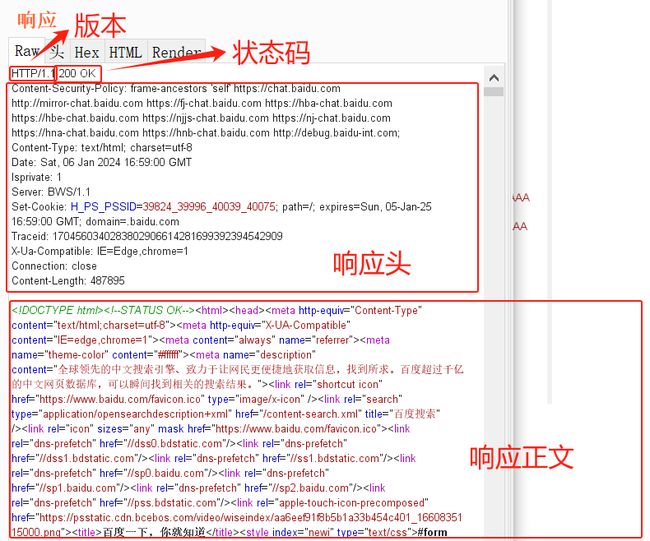Click the //pss.bdstatic.com href text
Image resolution: width=650 pixels, height=541 pixels.
[172, 503]
